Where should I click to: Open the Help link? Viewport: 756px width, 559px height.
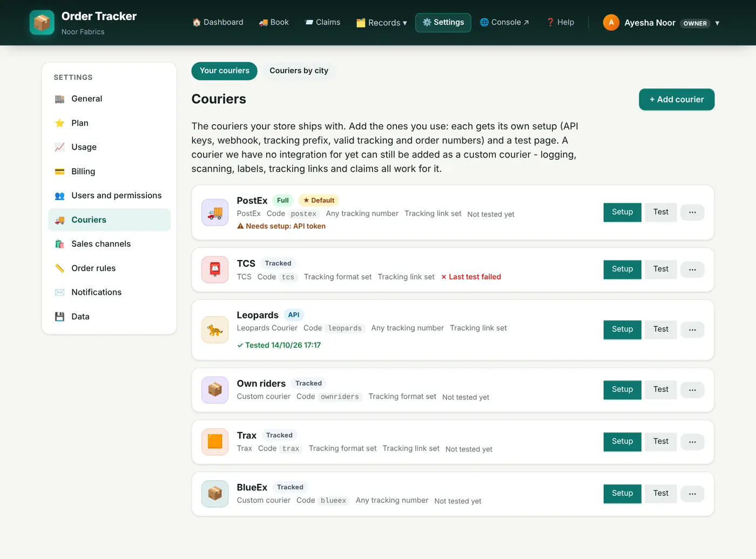[560, 23]
